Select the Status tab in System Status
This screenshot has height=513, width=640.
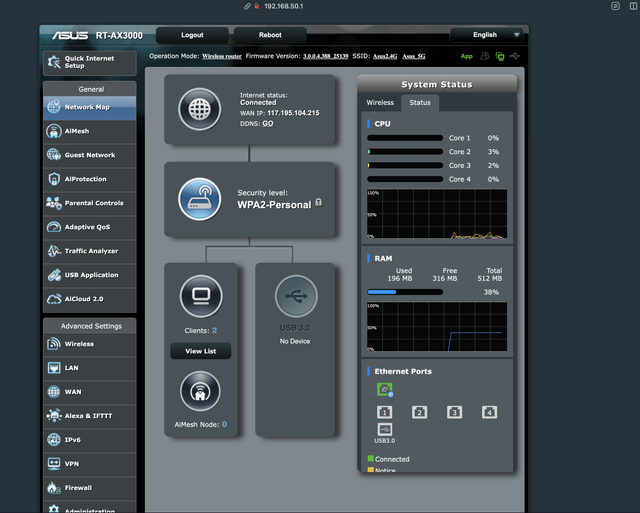420,103
